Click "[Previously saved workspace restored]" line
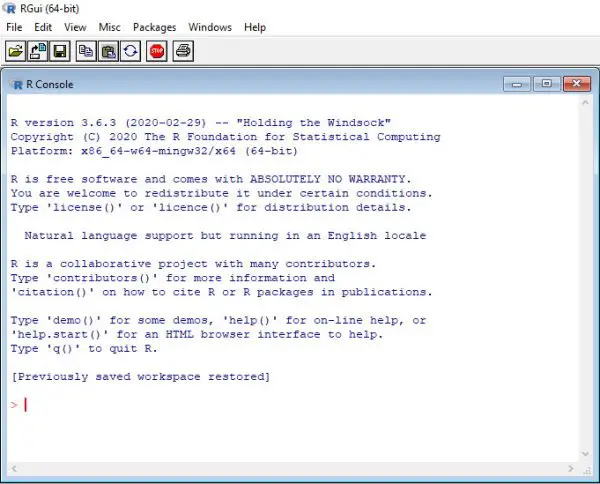 141,377
